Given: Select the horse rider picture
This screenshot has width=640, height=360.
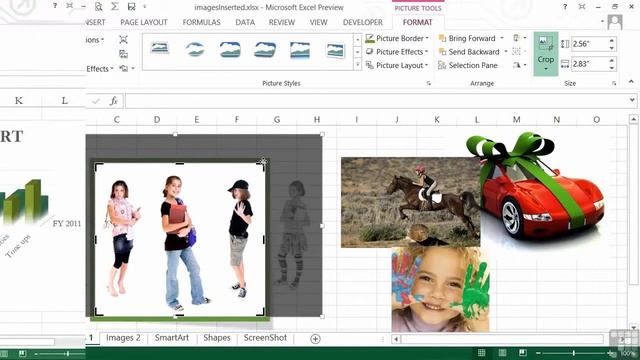Looking at the screenshot, I should click(x=410, y=202).
